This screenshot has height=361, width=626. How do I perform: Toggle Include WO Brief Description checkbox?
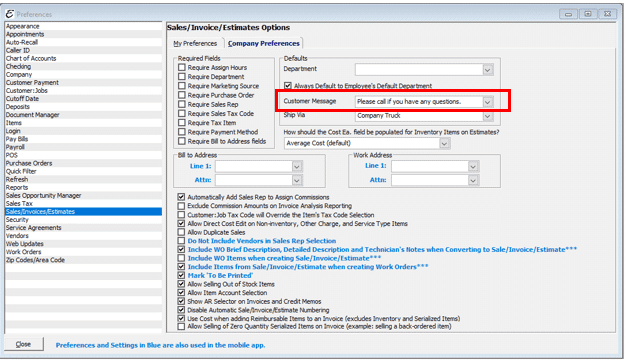181,250
